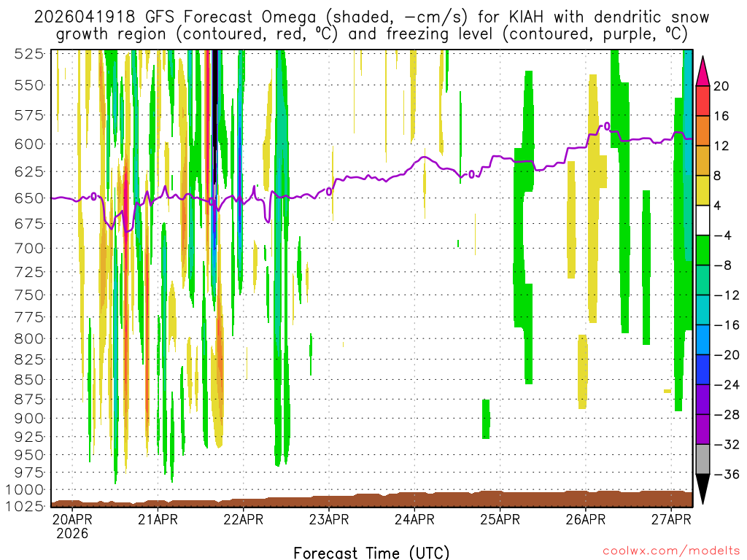Click the chart title's second line about freezing level

click(371, 34)
